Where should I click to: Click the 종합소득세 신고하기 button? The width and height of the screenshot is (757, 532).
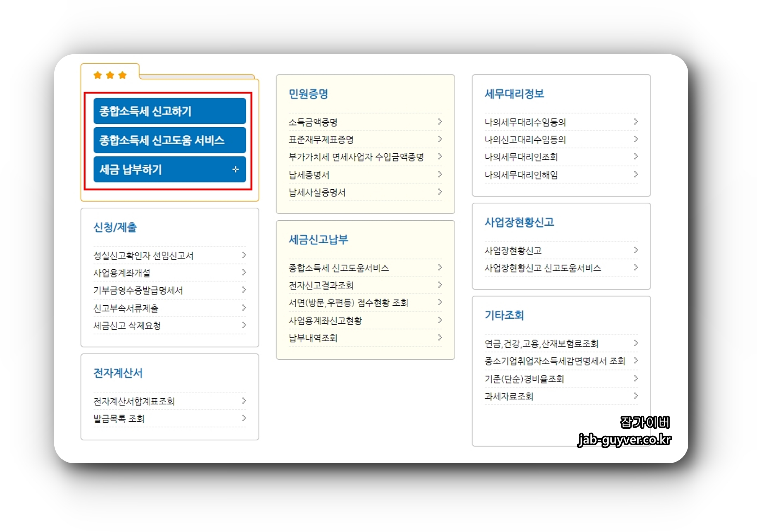pyautogui.click(x=170, y=111)
